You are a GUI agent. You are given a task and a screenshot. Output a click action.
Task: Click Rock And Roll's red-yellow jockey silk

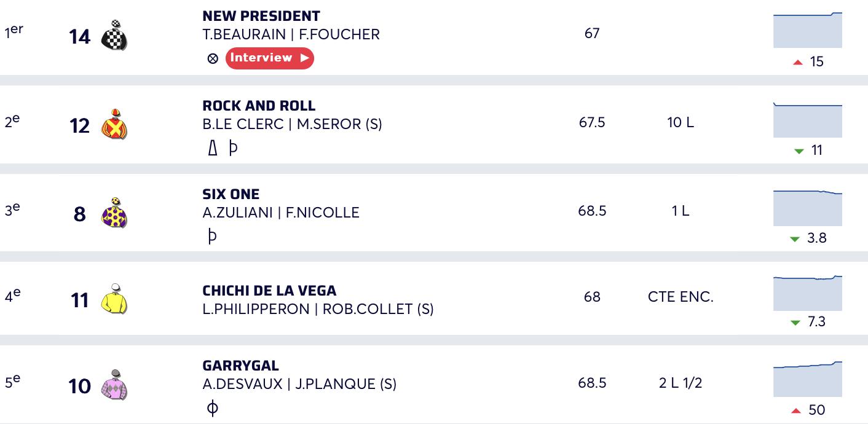(x=114, y=124)
